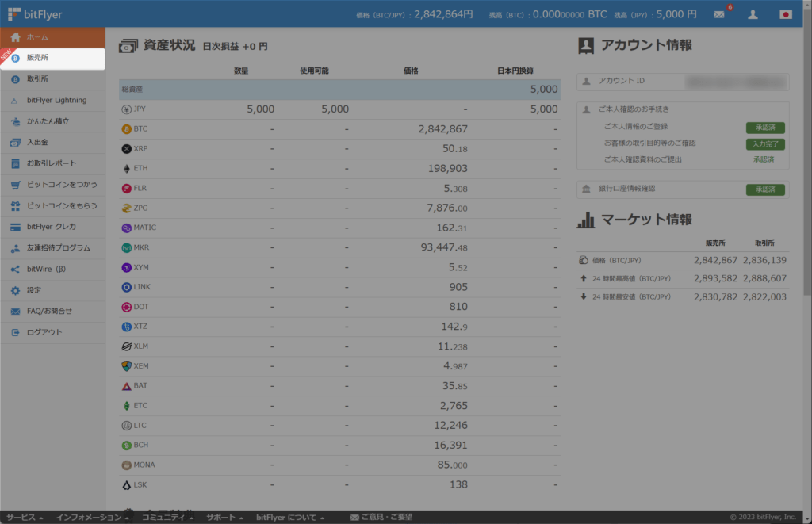Click the お客様の取引目的等のご確認 label
This screenshot has height=524, width=812.
point(650,143)
